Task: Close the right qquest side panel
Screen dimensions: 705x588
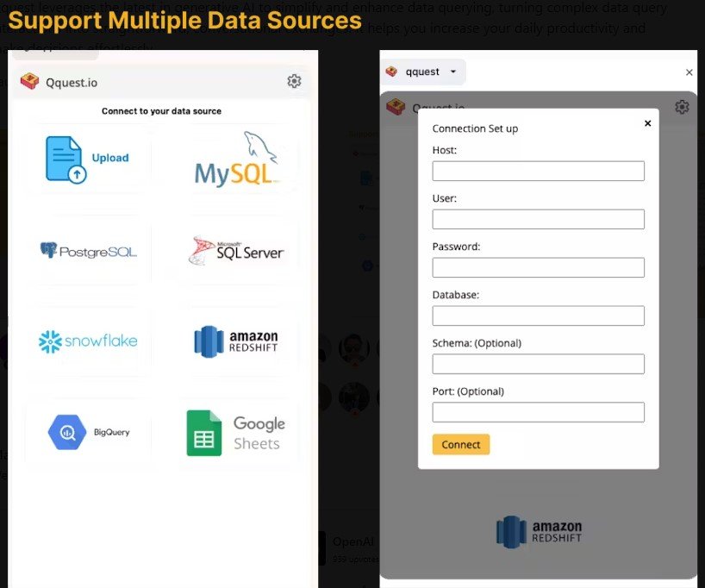Action: click(689, 72)
